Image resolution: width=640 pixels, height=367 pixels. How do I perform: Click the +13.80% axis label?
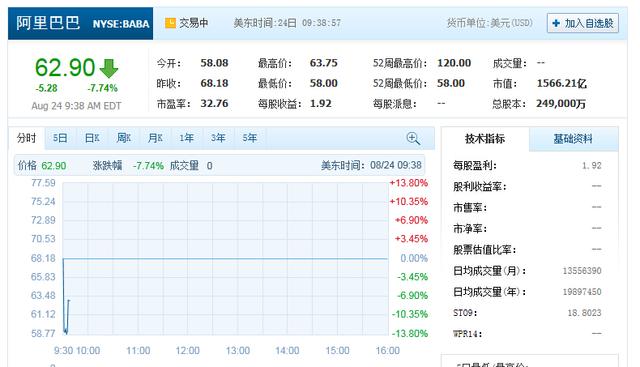(409, 183)
